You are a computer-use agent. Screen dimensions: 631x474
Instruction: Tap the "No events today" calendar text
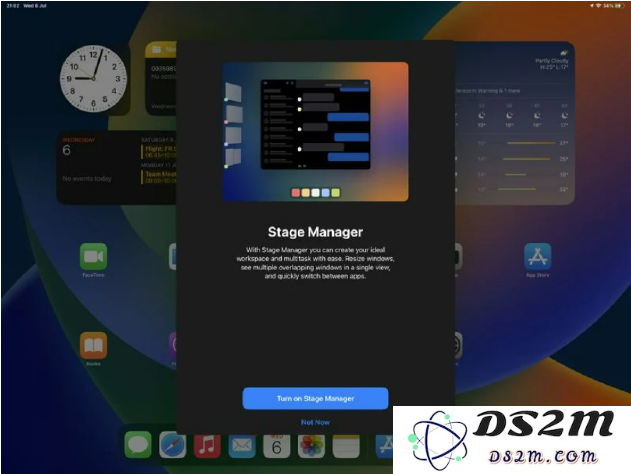point(87,178)
